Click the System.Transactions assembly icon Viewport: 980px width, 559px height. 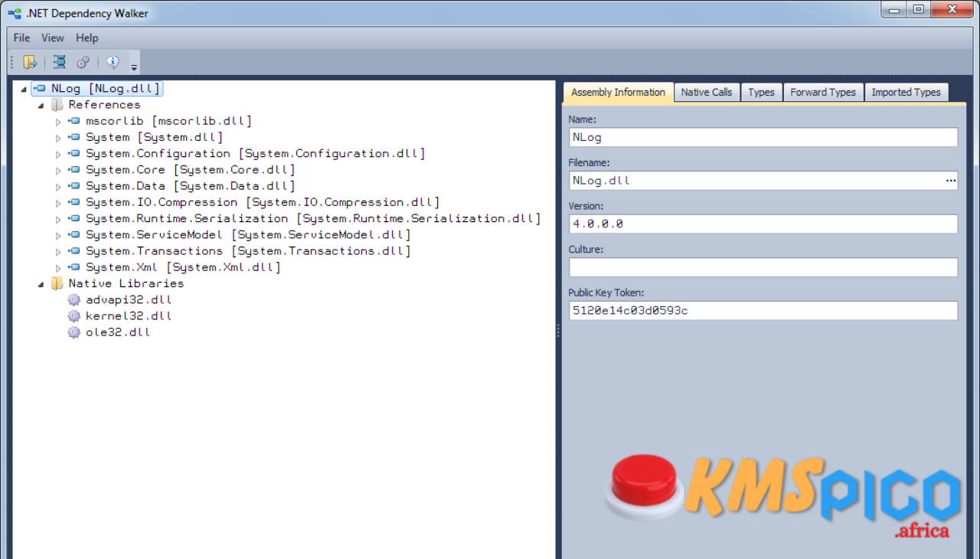pos(73,250)
